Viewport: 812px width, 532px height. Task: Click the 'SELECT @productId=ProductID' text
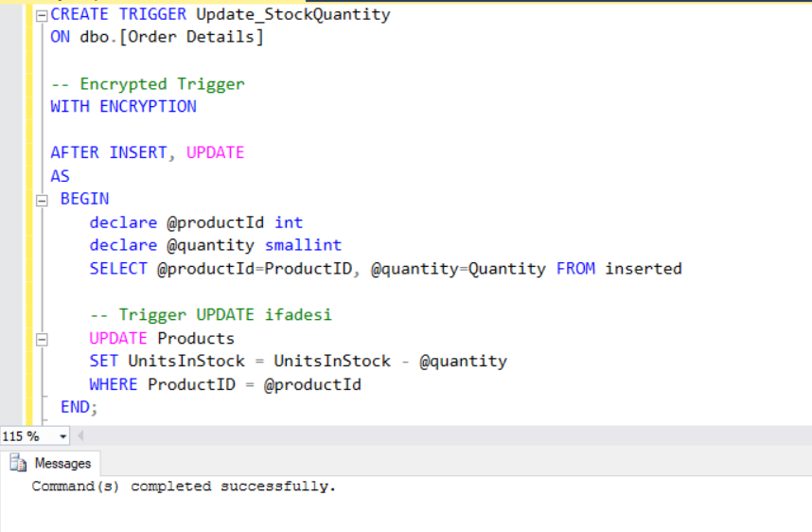pos(221,268)
